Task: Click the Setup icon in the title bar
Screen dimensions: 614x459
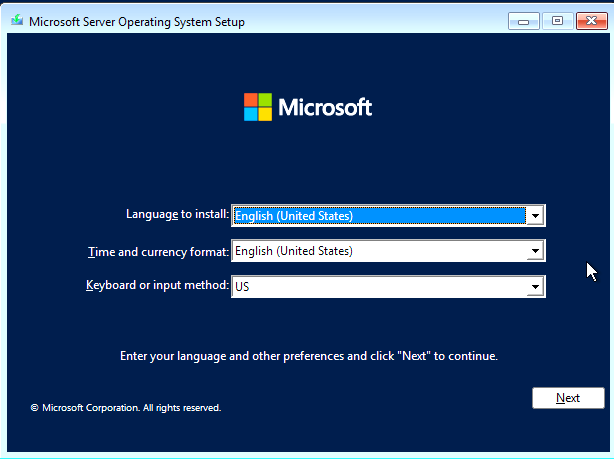Action: tap(17, 20)
